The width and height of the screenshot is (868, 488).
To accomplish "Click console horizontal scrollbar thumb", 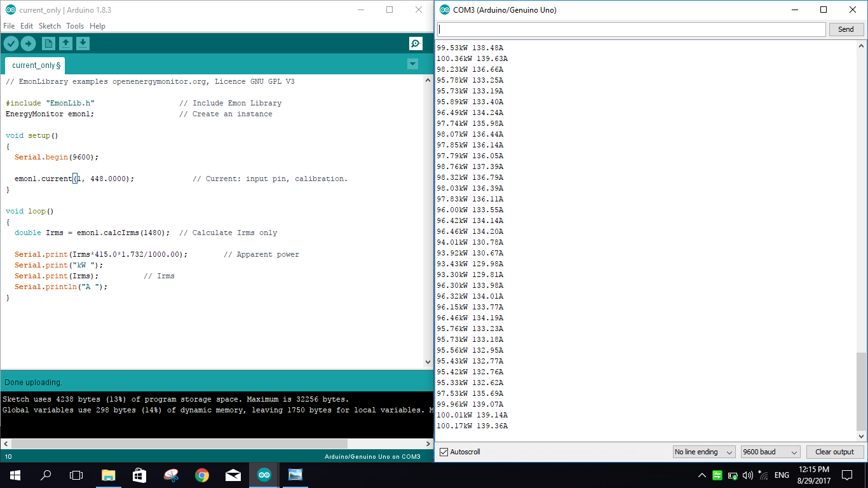I will (x=179, y=444).
